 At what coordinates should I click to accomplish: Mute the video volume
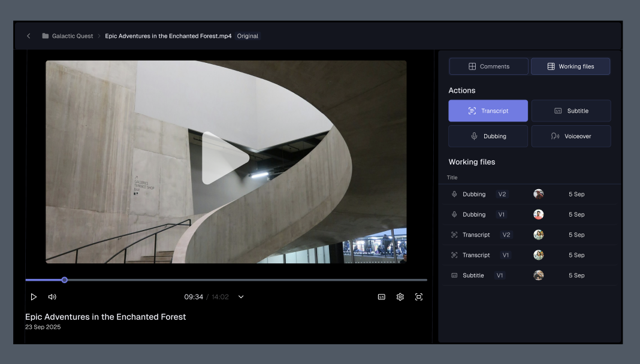(x=52, y=297)
